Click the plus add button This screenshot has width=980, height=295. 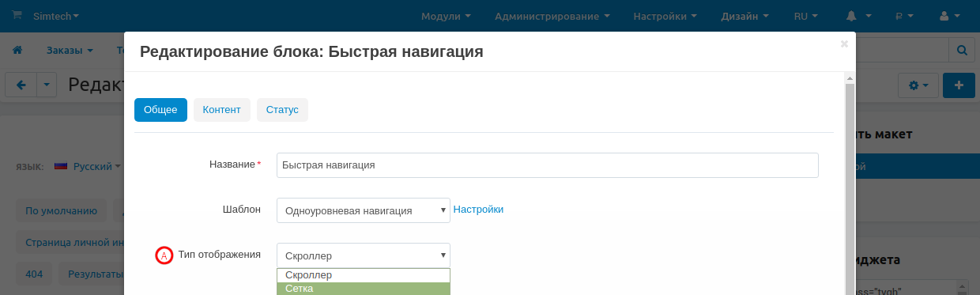(959, 85)
